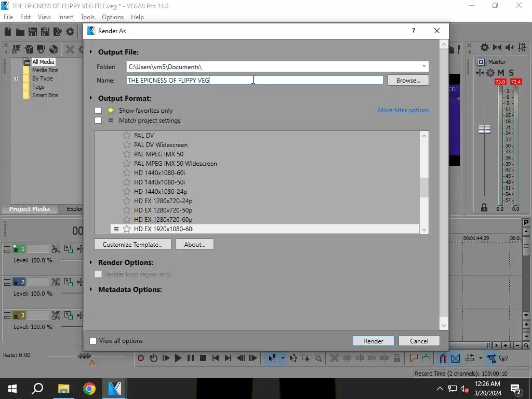Collapse the Render Options section triangle
532x399 pixels.
[x=91, y=262]
